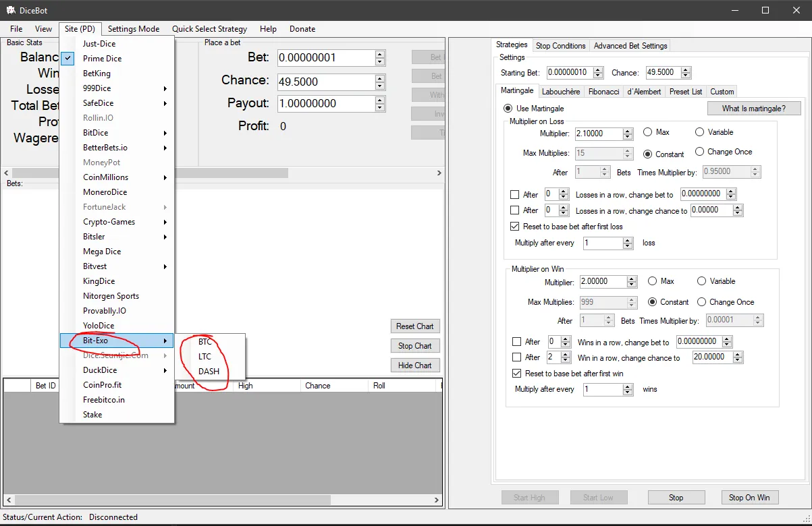
Task: Select YoloDice site
Action: coord(117,326)
